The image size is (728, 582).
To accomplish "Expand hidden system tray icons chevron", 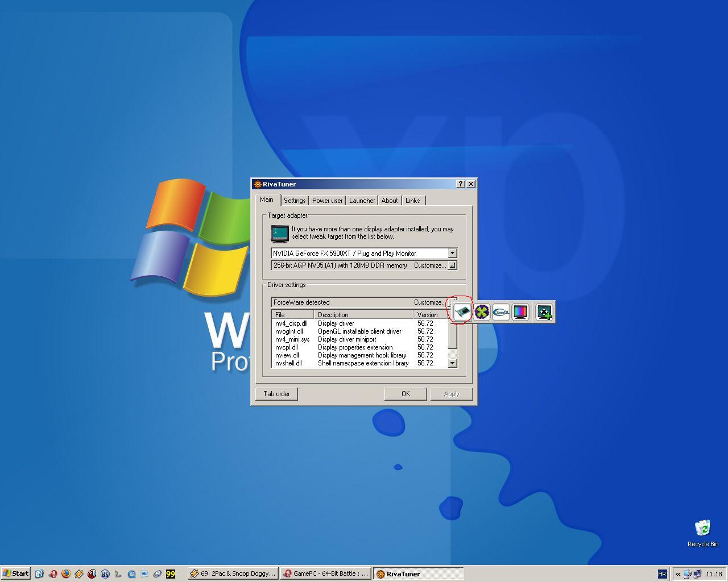I will [x=677, y=574].
